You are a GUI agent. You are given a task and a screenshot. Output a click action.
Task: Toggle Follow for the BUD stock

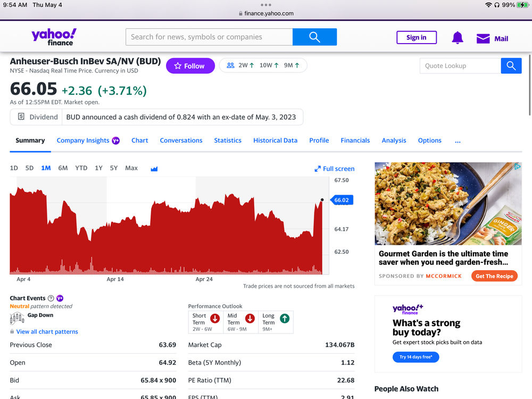click(x=190, y=65)
